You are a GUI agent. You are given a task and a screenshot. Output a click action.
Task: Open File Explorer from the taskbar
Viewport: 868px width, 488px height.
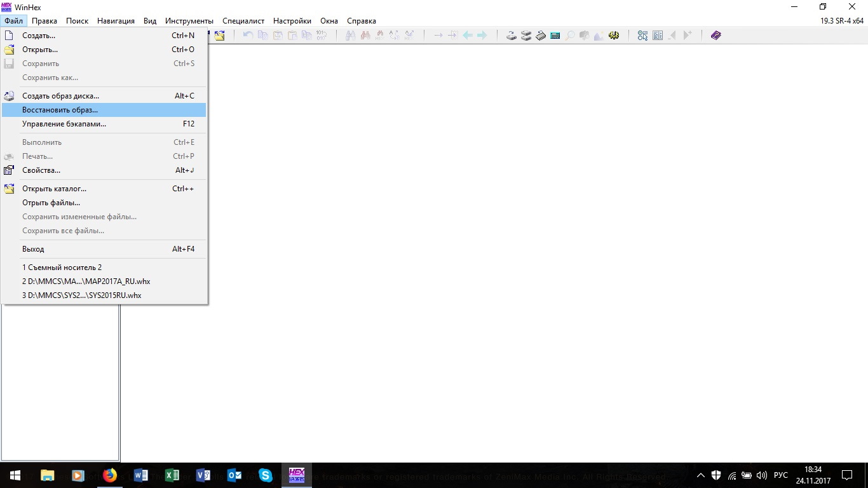[48, 475]
